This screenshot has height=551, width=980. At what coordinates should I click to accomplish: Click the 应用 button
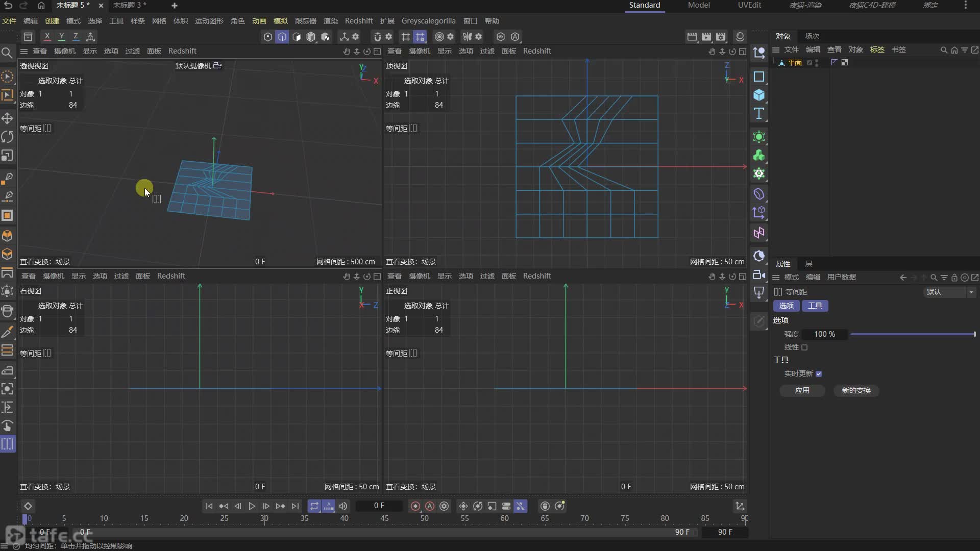[802, 390]
